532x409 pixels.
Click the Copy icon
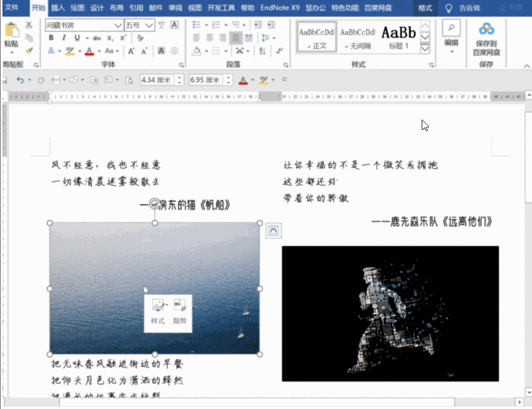(x=29, y=38)
